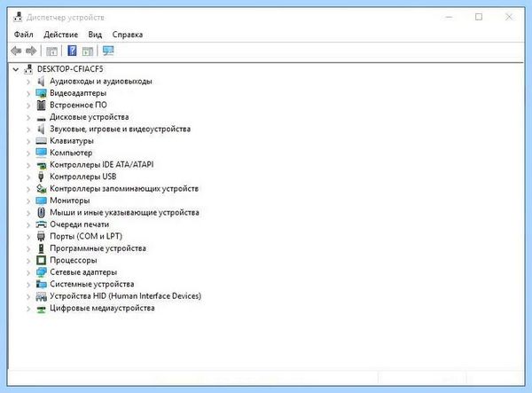Open the Справка menu

point(128,35)
